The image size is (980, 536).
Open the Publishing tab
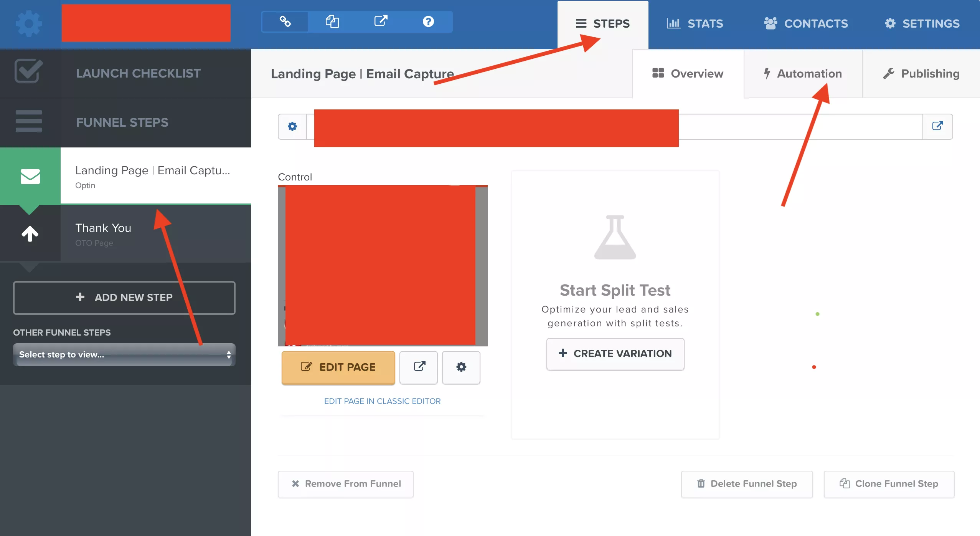pyautogui.click(x=921, y=74)
